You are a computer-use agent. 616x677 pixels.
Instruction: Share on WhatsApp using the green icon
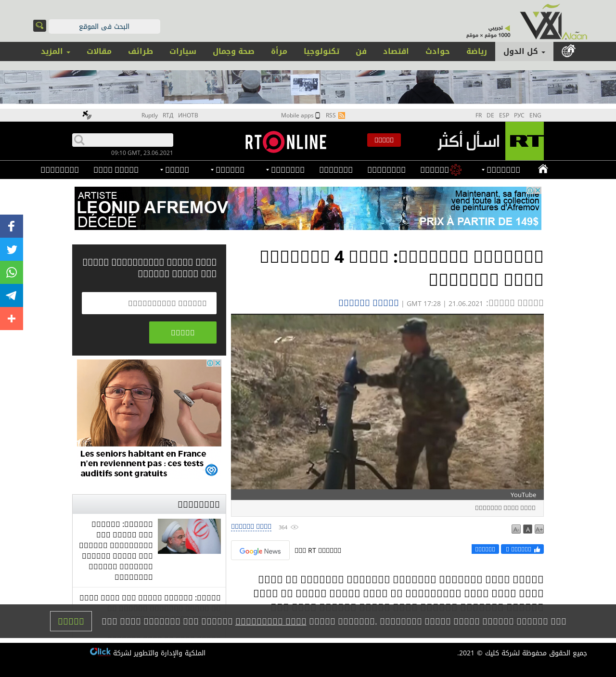12,272
